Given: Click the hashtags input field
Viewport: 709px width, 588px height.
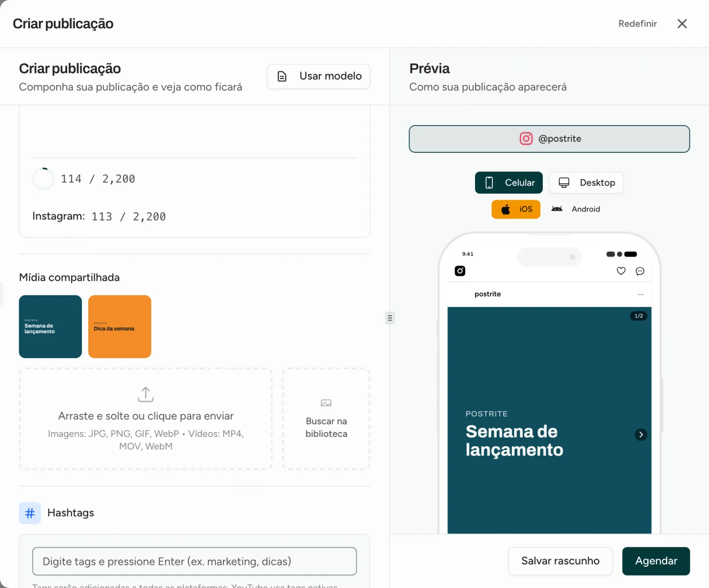Looking at the screenshot, I should (195, 561).
